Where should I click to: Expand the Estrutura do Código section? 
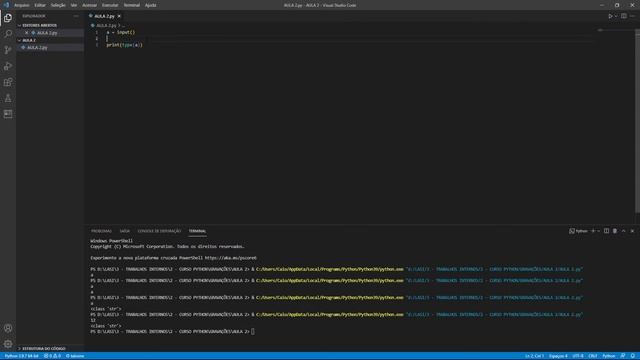click(44, 349)
